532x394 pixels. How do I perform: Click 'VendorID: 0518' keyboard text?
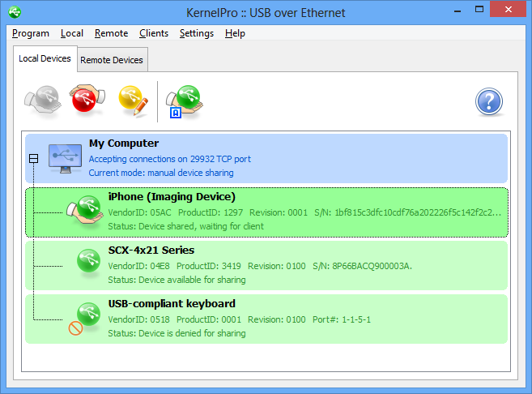138,319
